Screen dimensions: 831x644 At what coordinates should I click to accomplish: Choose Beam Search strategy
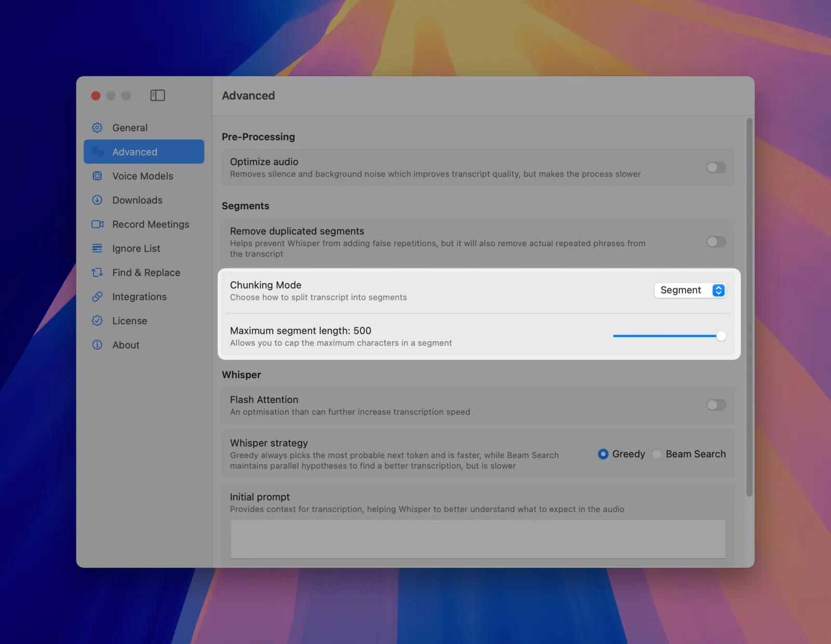[x=657, y=454]
